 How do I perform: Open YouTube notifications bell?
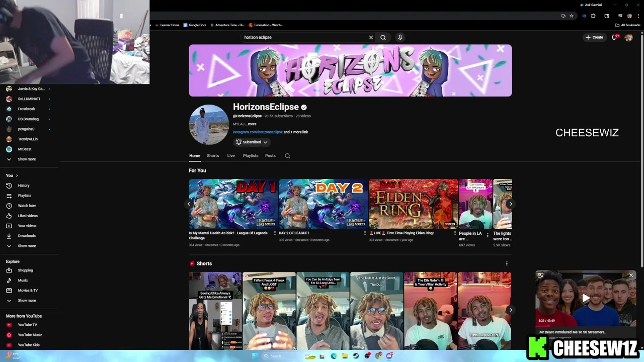click(614, 37)
